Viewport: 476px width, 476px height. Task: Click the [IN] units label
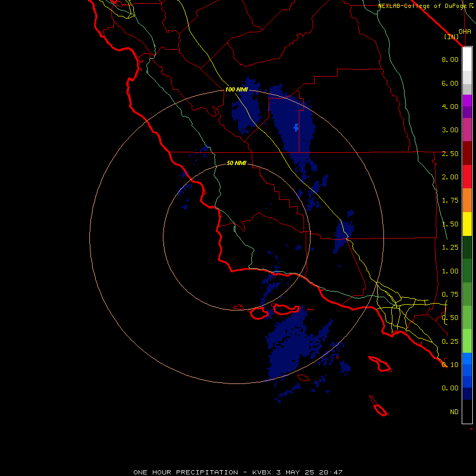[452, 36]
